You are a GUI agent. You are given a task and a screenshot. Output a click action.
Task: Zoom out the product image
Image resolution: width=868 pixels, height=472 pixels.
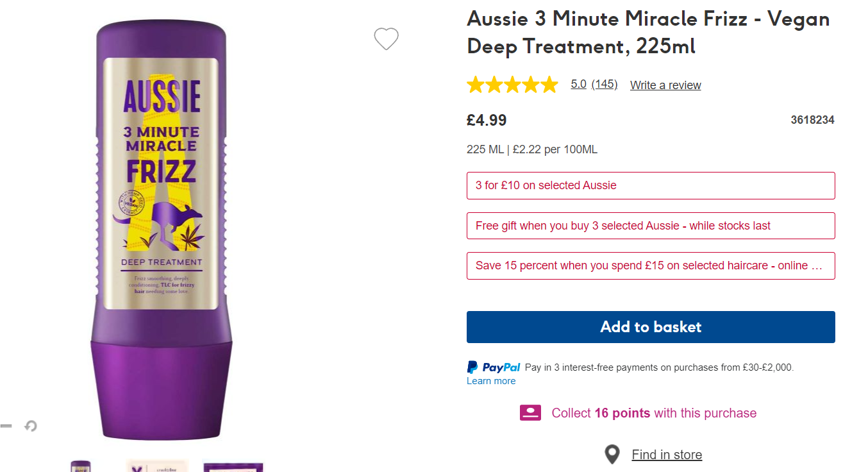6,426
